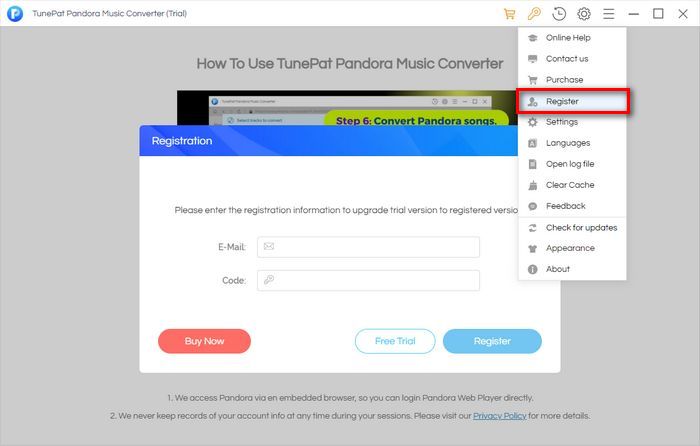Maximize the TunePat window
This screenshot has width=700, height=446.
[658, 14]
